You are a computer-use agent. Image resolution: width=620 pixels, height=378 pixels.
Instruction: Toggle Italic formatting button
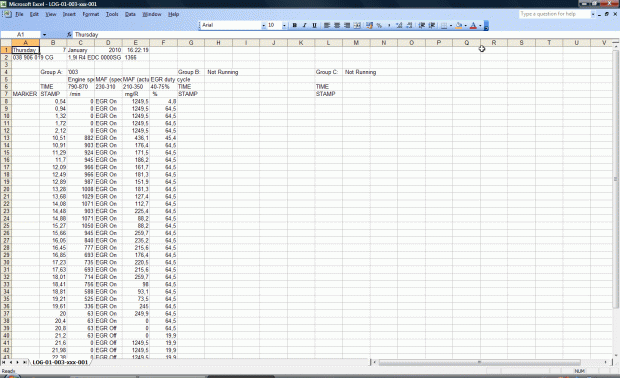(304, 25)
